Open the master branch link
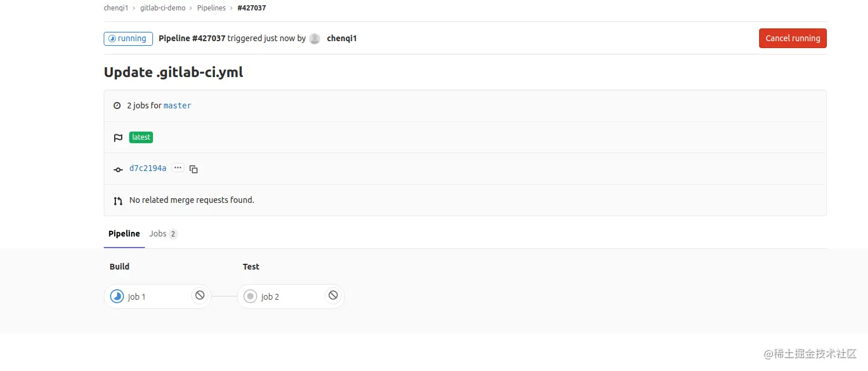 coord(177,106)
